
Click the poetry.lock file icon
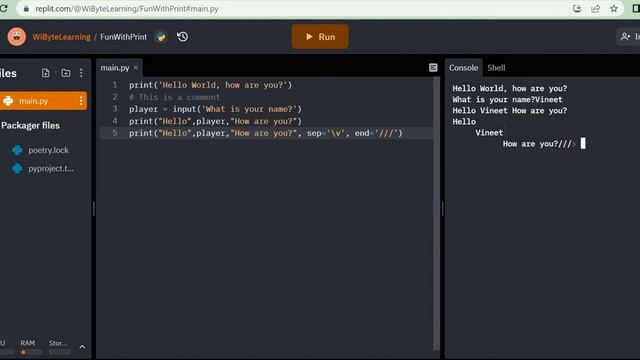pyautogui.click(x=17, y=150)
